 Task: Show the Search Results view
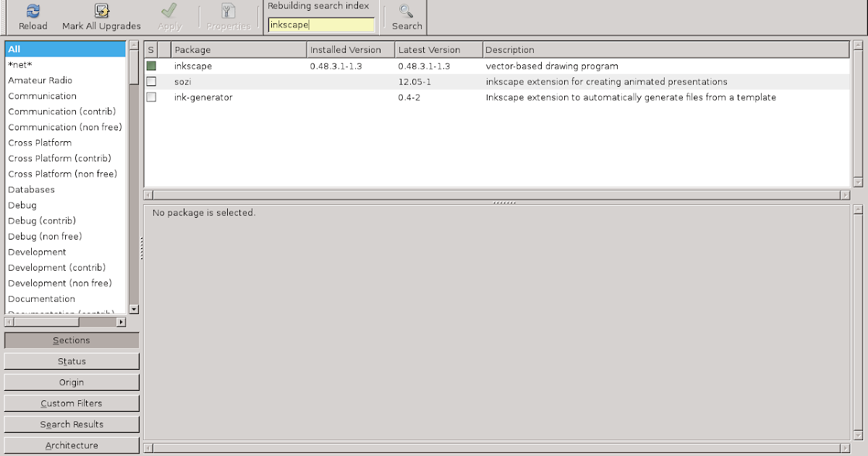pos(72,424)
